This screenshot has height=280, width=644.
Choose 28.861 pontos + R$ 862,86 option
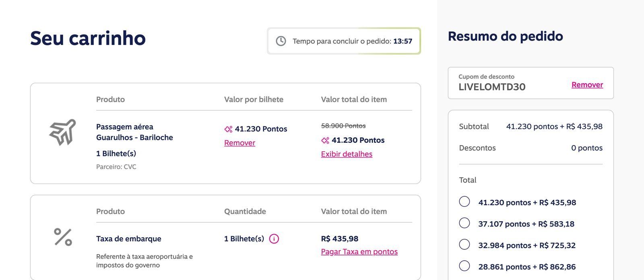(464, 266)
